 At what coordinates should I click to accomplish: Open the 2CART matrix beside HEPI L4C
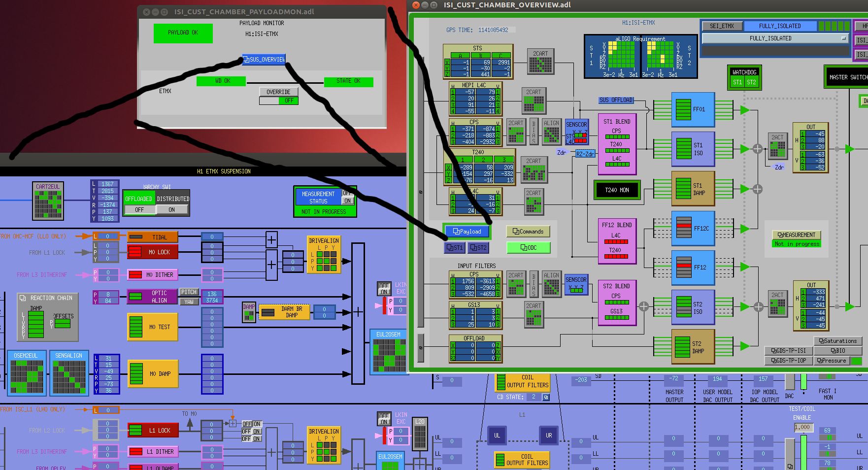click(534, 100)
